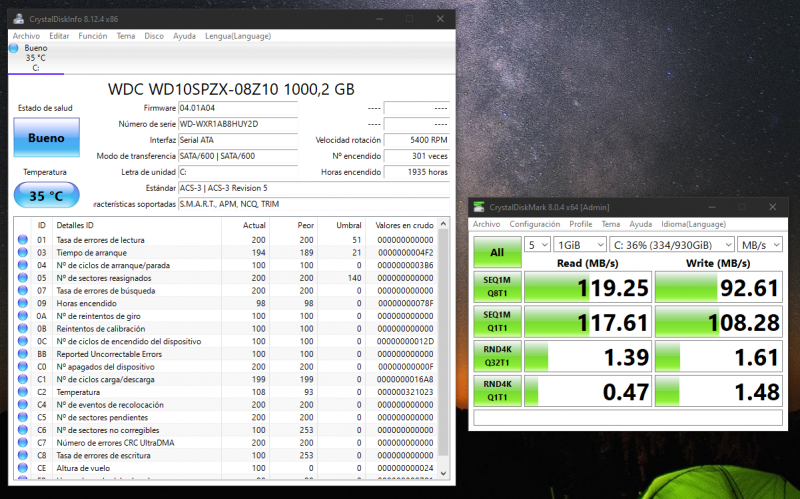Click the drive title WDC WD10SPZX-08Z10 1000,2 GB

tap(231, 89)
